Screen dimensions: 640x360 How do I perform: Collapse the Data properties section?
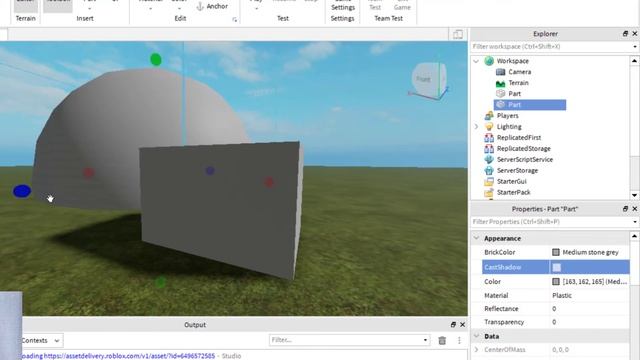point(476,336)
